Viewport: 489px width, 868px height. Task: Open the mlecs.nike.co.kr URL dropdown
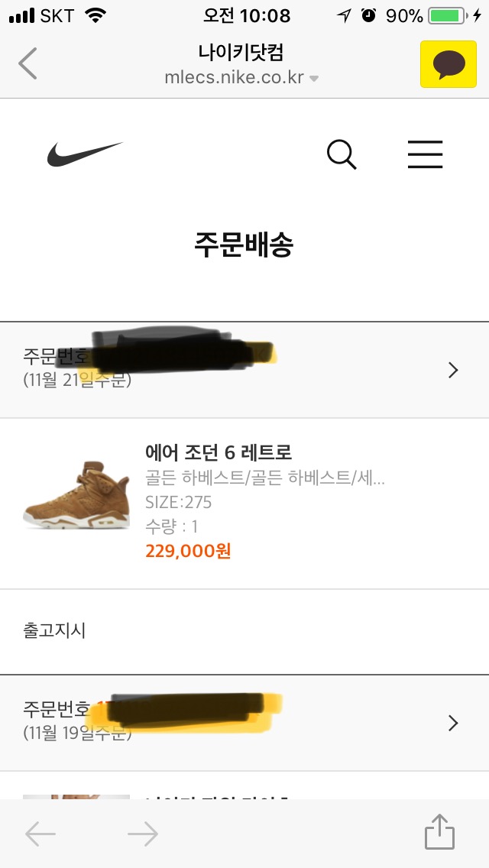(x=314, y=79)
